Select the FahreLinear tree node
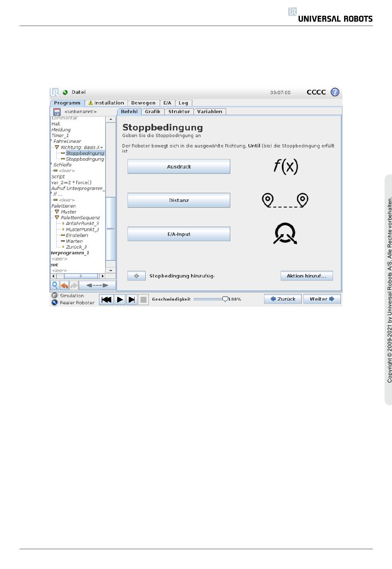This screenshot has width=392, height=569. click(x=67, y=141)
